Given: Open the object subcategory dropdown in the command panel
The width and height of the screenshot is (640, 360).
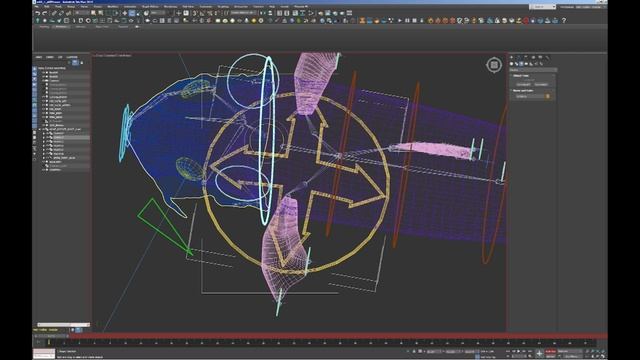Looking at the screenshot, I should tap(533, 70).
